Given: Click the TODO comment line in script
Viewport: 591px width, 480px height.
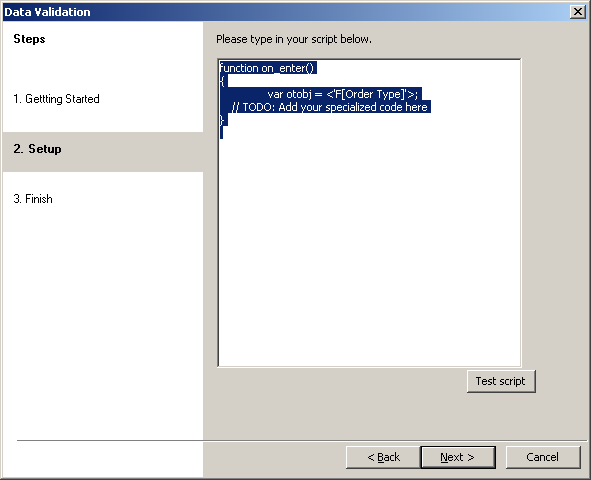Looking at the screenshot, I should (330, 107).
